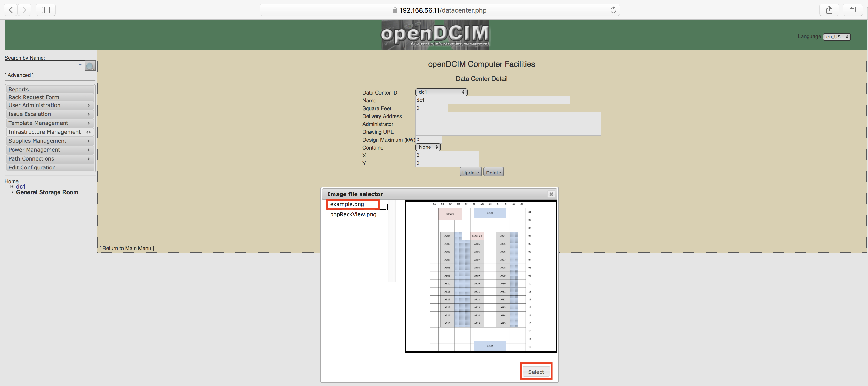This screenshot has height=386, width=868.
Task: Go back with the browser back arrow
Action: click(x=11, y=10)
